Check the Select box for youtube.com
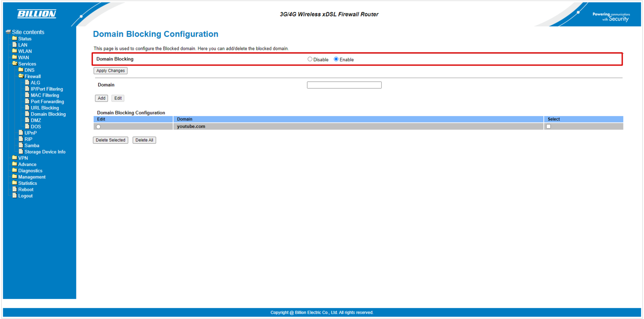The height and width of the screenshot is (319, 644). (x=548, y=126)
